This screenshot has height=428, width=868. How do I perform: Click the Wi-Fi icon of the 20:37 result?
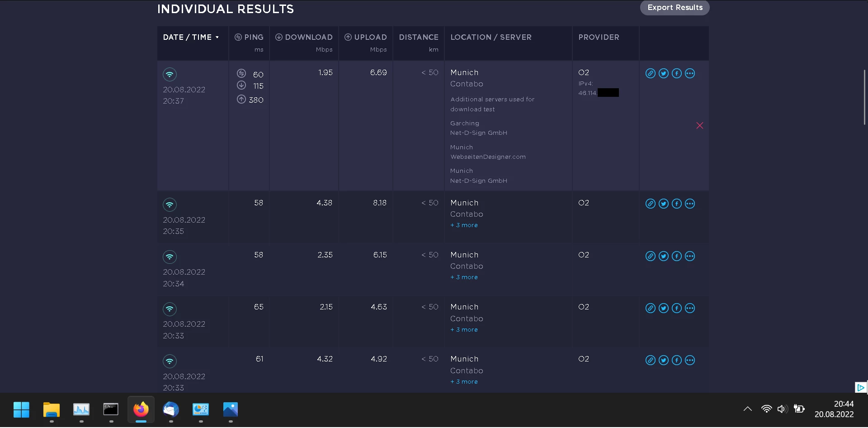pyautogui.click(x=170, y=75)
